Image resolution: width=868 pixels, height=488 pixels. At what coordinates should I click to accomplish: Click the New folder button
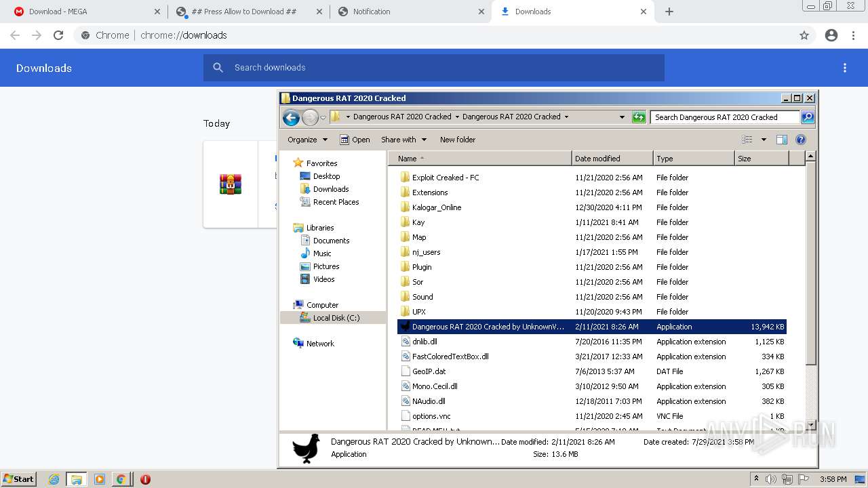click(x=458, y=140)
